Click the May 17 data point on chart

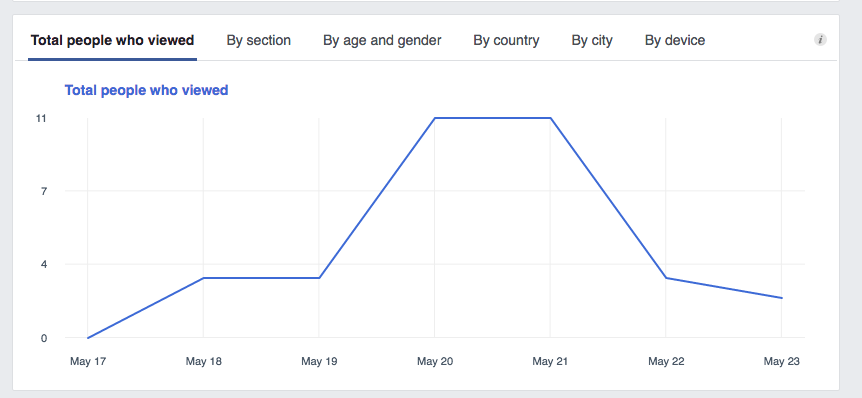pos(88,338)
